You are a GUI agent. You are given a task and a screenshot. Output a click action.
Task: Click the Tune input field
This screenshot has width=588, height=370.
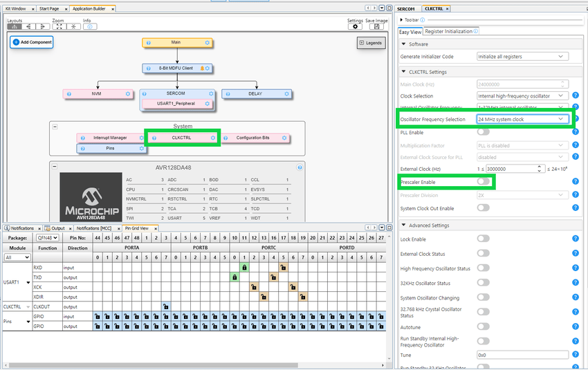point(522,354)
